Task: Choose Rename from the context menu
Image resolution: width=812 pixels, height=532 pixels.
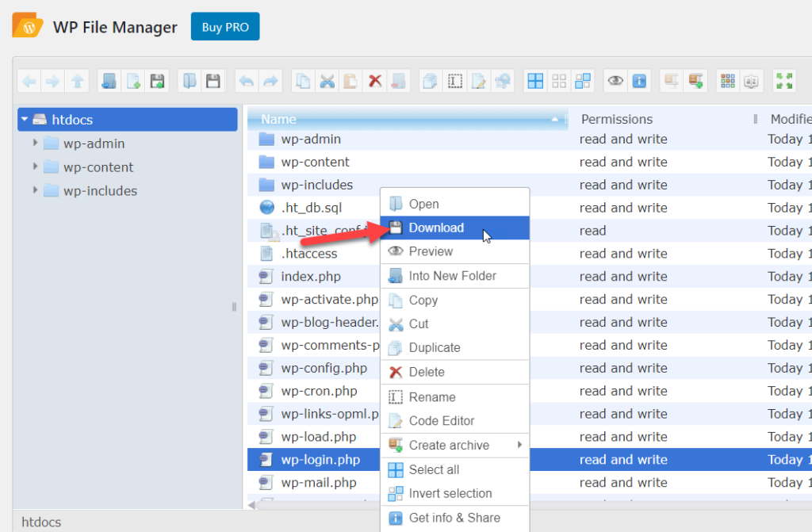Action: (454, 397)
